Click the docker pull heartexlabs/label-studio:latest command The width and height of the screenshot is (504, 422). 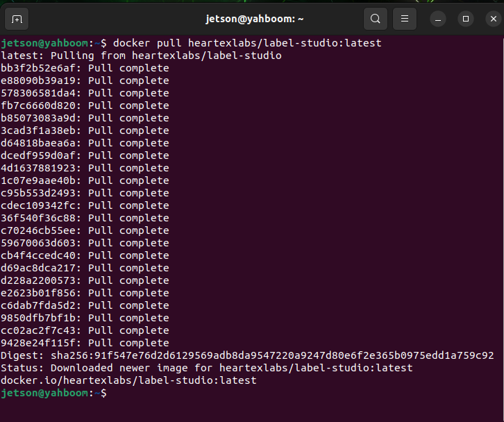[x=247, y=43]
